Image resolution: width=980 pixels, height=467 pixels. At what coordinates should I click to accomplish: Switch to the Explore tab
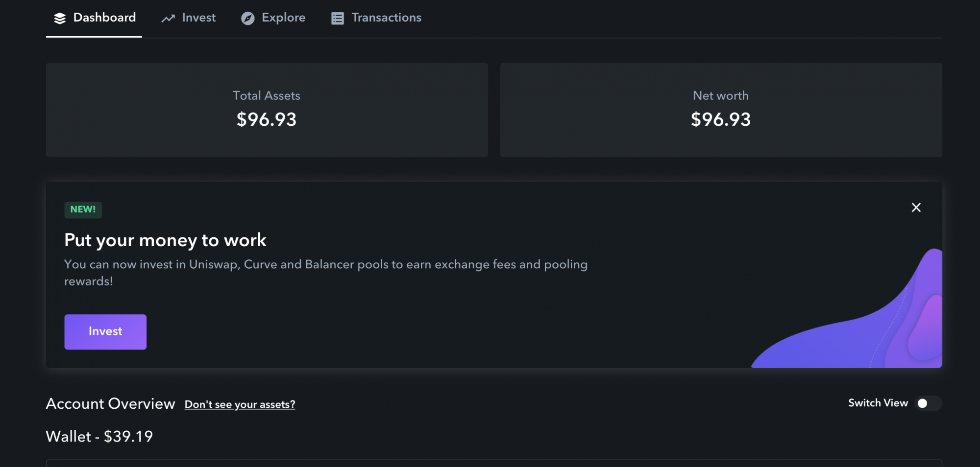pyautogui.click(x=273, y=18)
